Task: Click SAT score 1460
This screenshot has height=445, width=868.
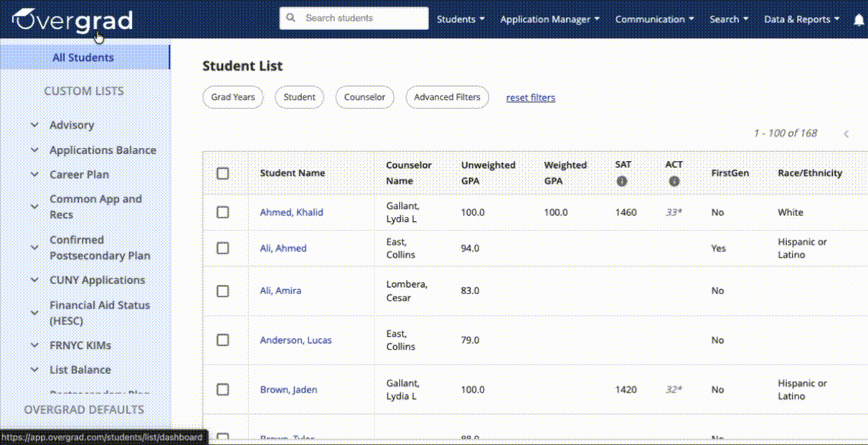Action: [x=626, y=212]
